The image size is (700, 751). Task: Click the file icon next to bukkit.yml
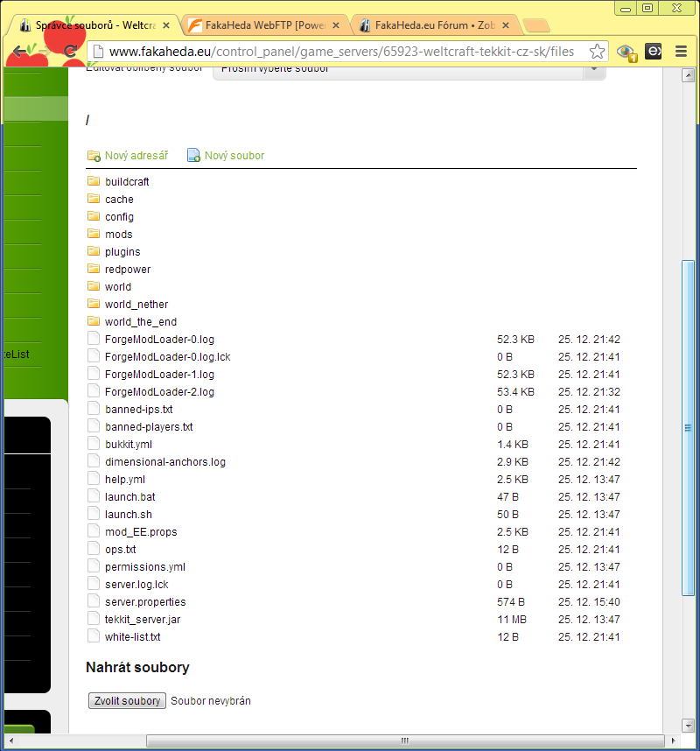point(94,444)
